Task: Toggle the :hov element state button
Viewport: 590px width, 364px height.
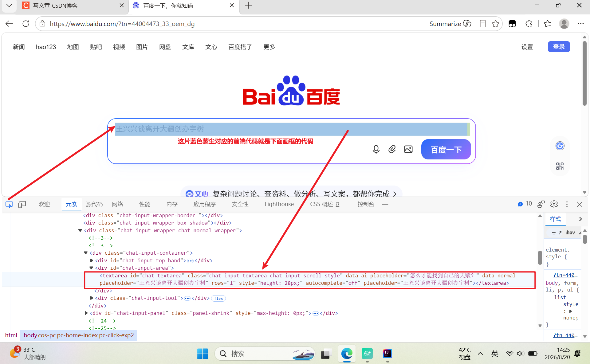Action: [x=570, y=233]
